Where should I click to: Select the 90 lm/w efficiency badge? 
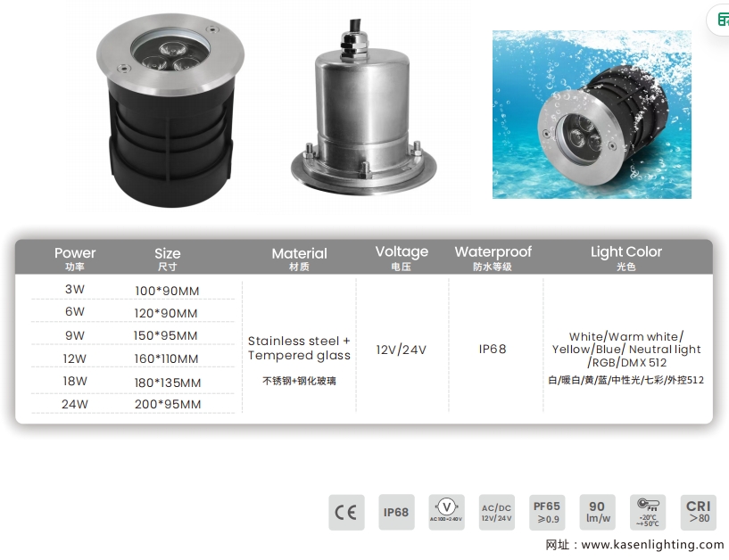click(x=597, y=512)
